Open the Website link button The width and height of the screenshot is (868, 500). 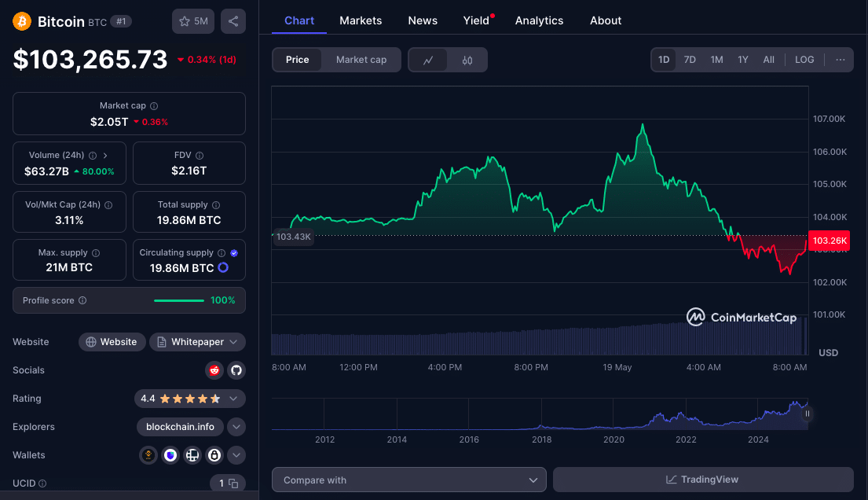[x=112, y=342]
